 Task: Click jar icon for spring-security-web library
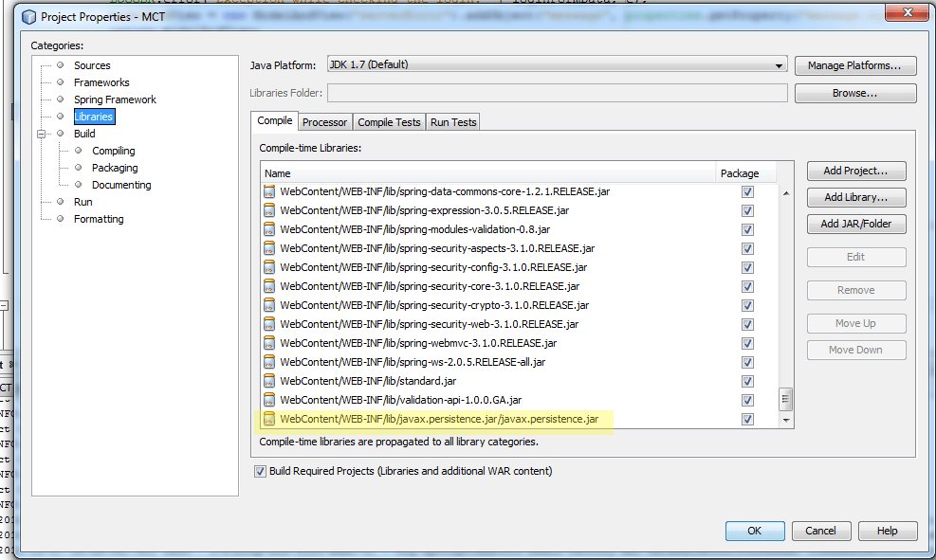click(x=269, y=324)
